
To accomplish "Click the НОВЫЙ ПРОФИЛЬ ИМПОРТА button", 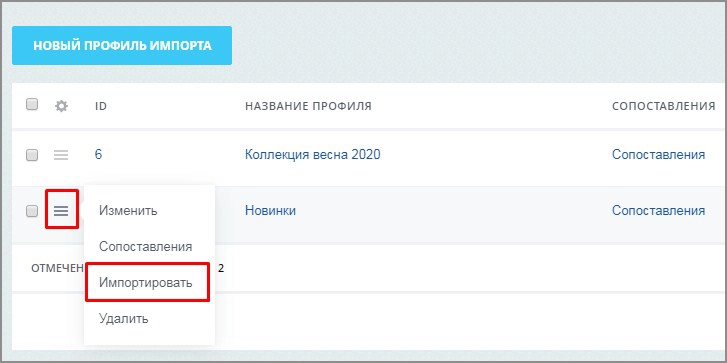I will click(x=122, y=45).
